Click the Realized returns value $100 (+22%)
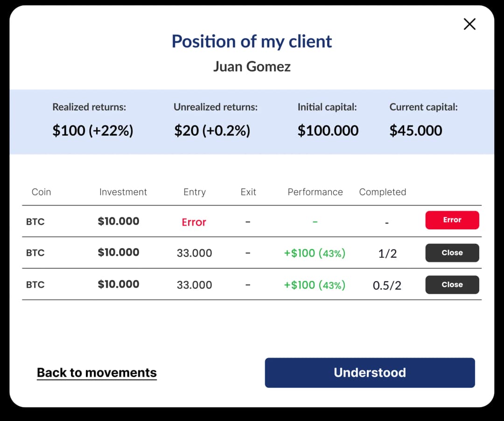Viewport: 504px width, 421px height. (92, 131)
